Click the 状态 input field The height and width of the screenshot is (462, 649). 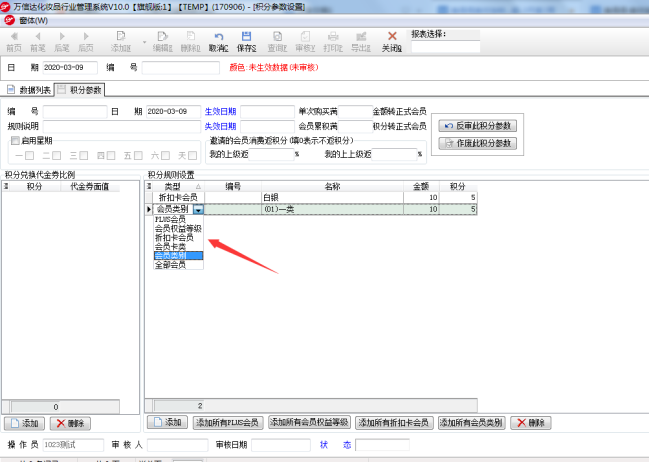[382, 445]
